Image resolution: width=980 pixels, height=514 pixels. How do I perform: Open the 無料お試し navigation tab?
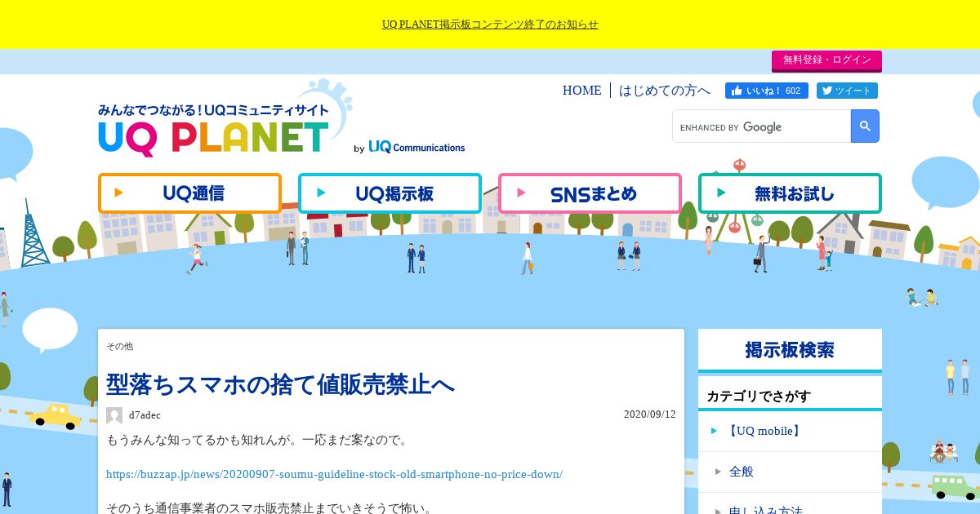tap(790, 193)
